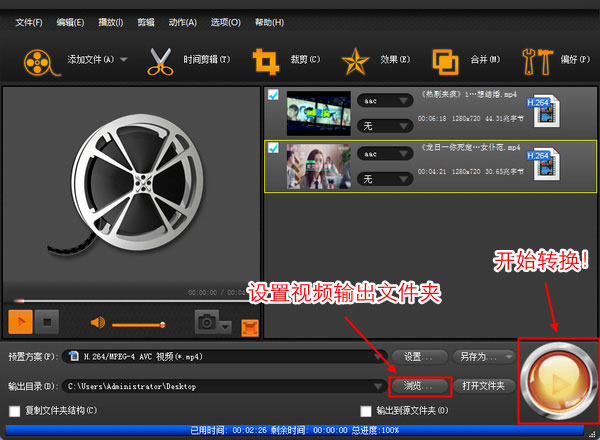Open the 无 subtitle dropdown of first video
The image size is (600, 440).
tap(385, 126)
